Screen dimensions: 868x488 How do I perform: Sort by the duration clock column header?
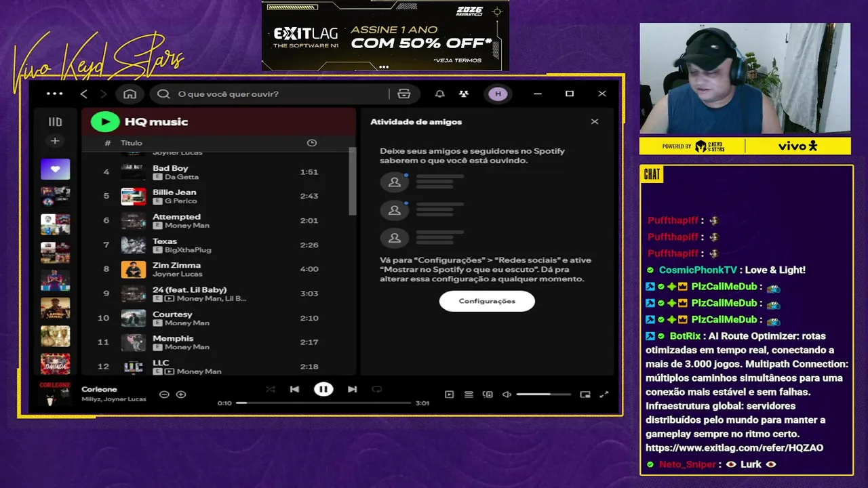[x=311, y=143]
